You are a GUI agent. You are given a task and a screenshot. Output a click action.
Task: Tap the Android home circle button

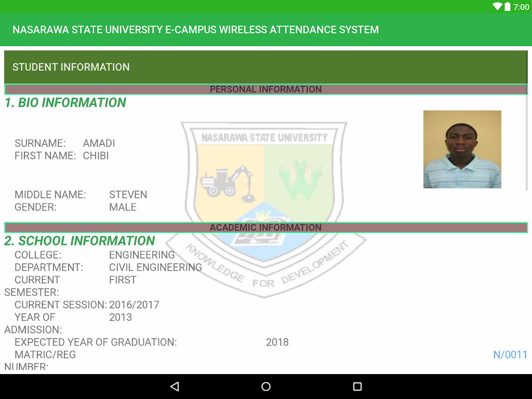pyautogui.click(x=266, y=387)
